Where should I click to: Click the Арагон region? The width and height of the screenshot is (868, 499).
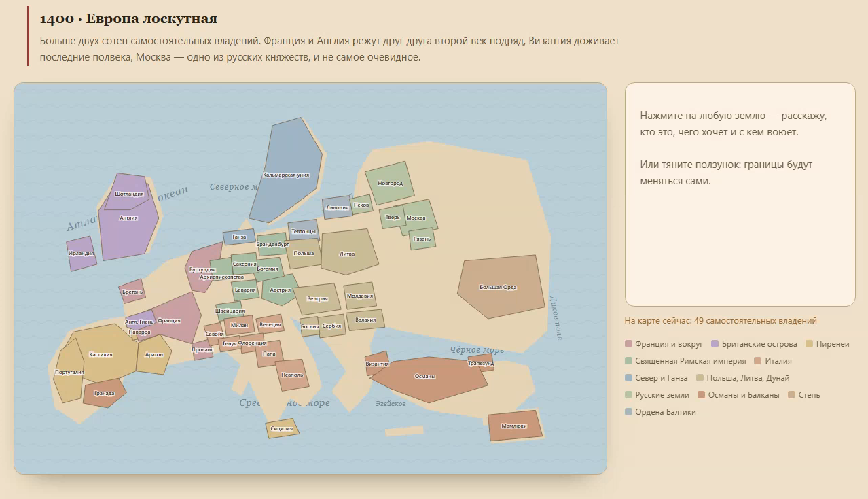pos(154,354)
